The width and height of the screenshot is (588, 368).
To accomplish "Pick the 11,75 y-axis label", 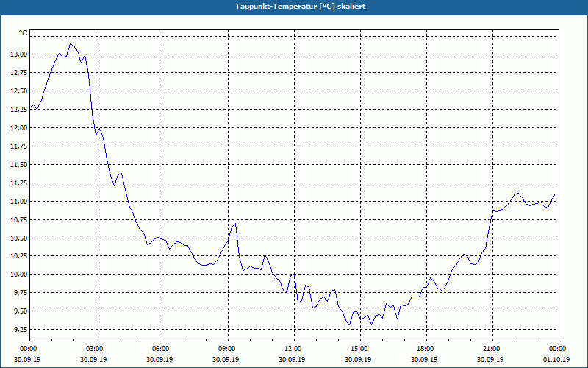I will [x=19, y=146].
